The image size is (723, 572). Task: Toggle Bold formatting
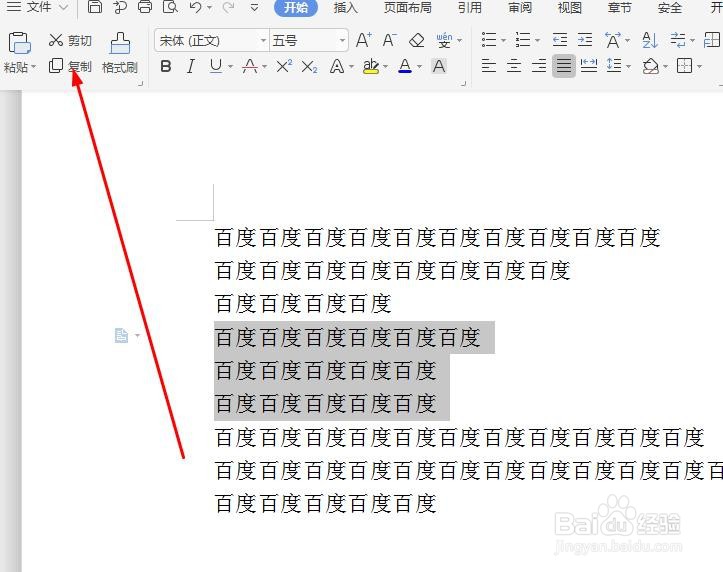click(166, 67)
